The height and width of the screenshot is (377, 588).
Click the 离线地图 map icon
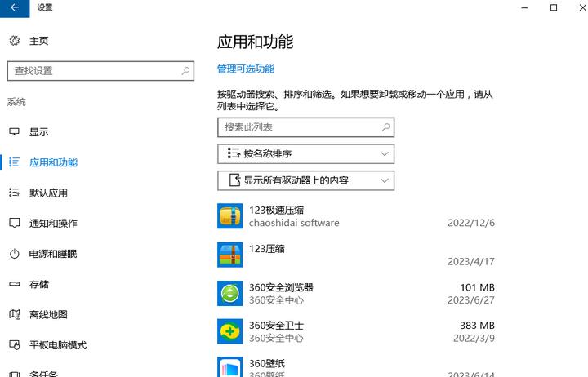(x=14, y=314)
